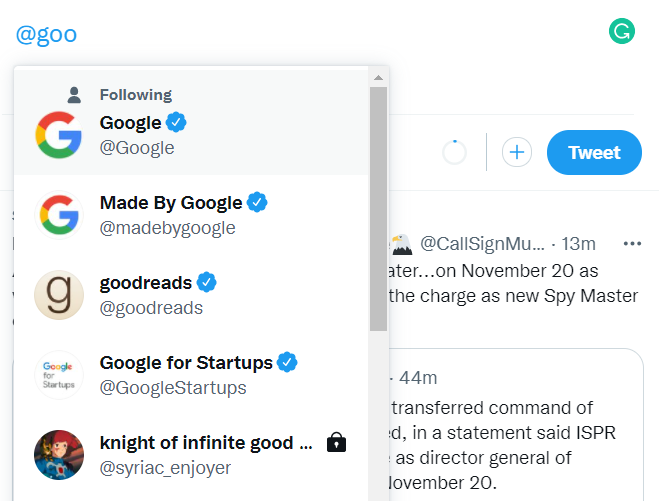Click the Google for Startups avatar
The height and width of the screenshot is (501, 659).
coord(59,375)
